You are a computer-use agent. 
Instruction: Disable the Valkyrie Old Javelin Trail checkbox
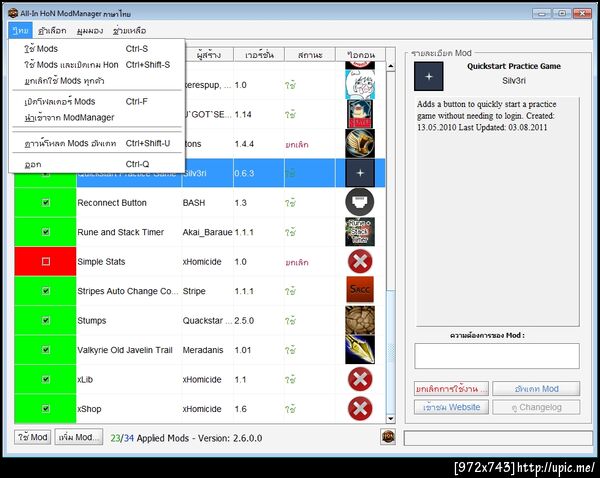(46, 350)
